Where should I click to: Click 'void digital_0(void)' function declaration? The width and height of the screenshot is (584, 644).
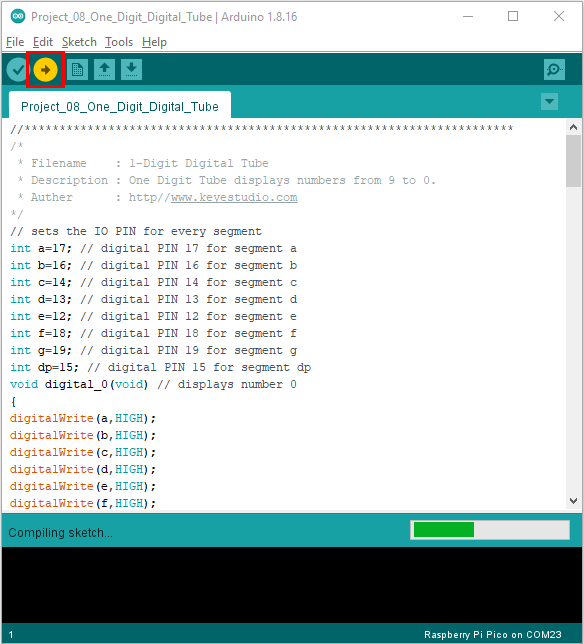[79, 384]
